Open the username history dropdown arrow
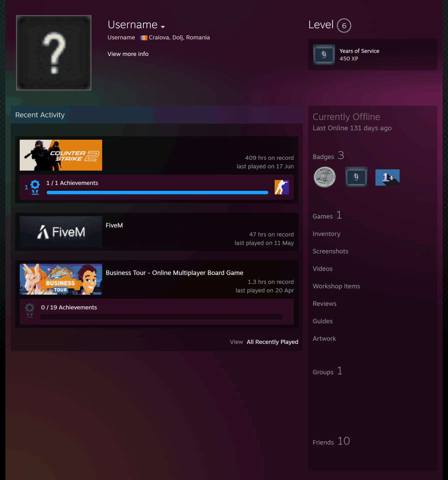 163,27
